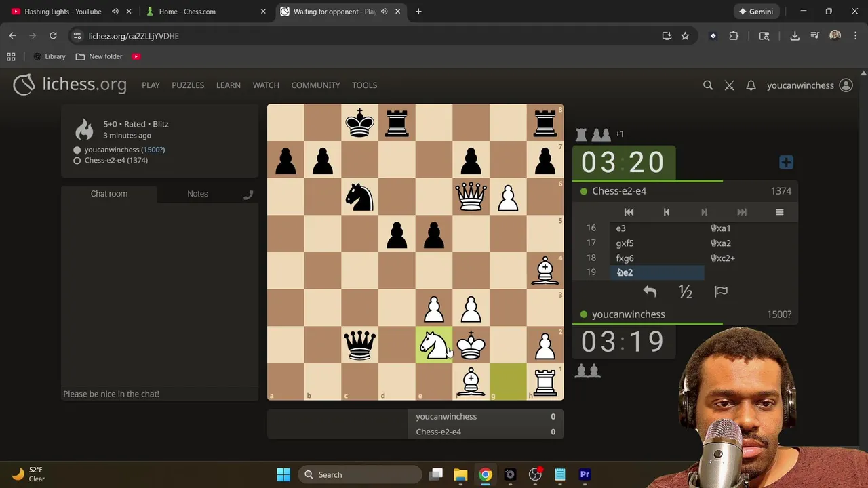Screen dimensions: 868x488
Task: Click the Gemini button
Action: pyautogui.click(x=755, y=12)
